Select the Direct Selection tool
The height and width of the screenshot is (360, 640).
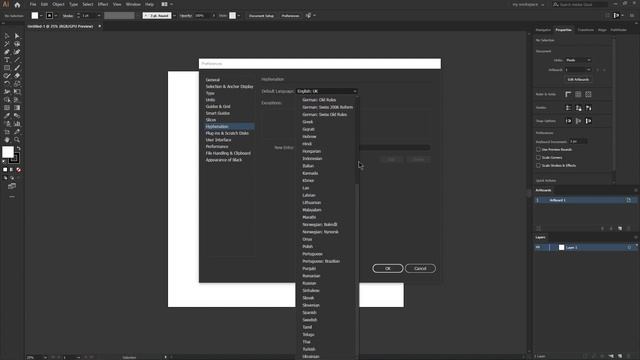click(x=17, y=36)
